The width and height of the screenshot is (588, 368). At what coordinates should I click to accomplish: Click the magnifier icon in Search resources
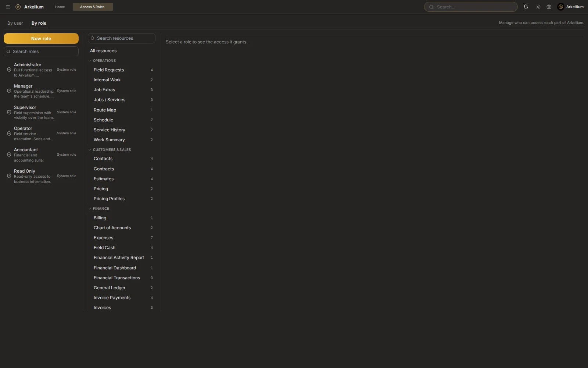[x=93, y=38]
